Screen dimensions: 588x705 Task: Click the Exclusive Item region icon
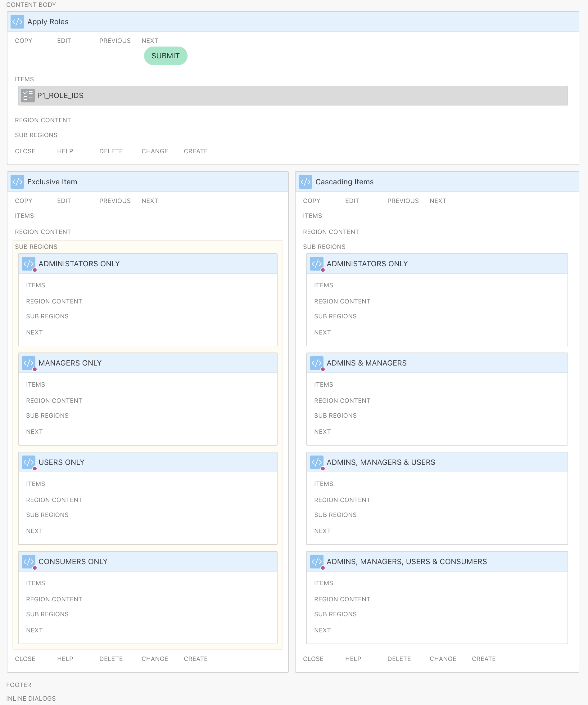click(x=17, y=182)
